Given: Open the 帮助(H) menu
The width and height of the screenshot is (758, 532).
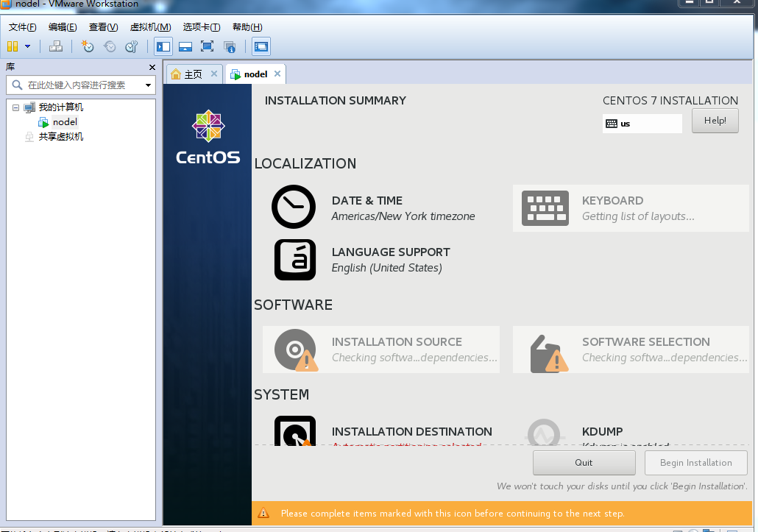Looking at the screenshot, I should (x=247, y=27).
